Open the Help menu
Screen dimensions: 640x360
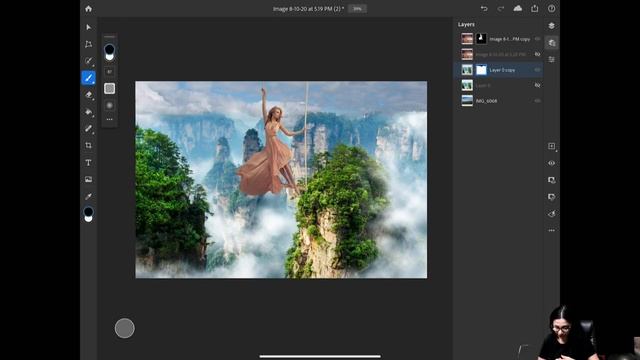click(x=551, y=9)
